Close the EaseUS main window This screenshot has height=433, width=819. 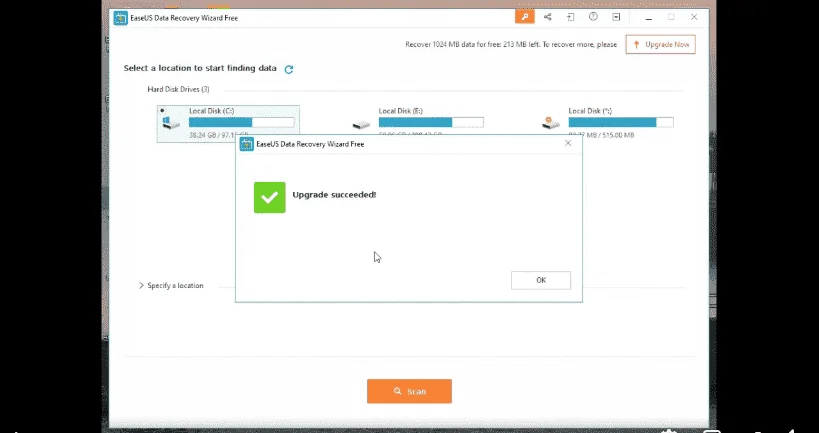tap(694, 17)
